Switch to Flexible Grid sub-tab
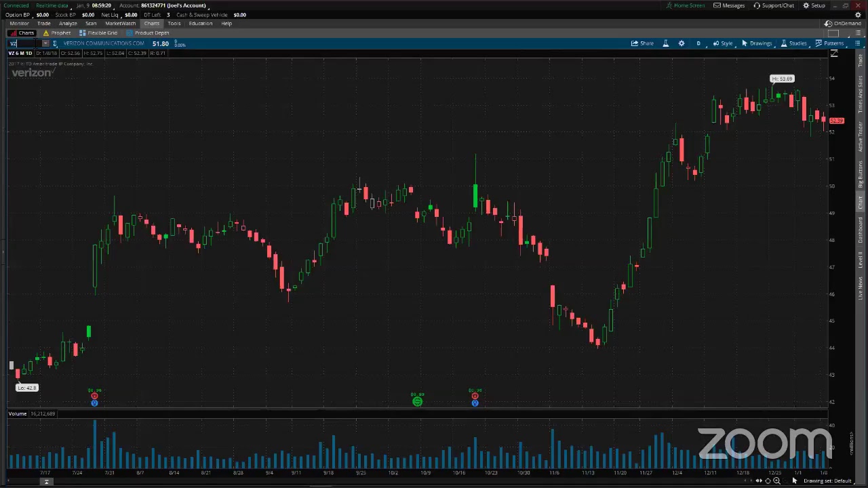 point(98,33)
